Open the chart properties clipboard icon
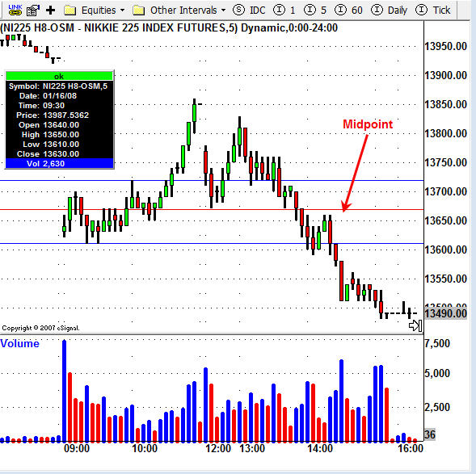476x474 pixels. tap(33, 10)
